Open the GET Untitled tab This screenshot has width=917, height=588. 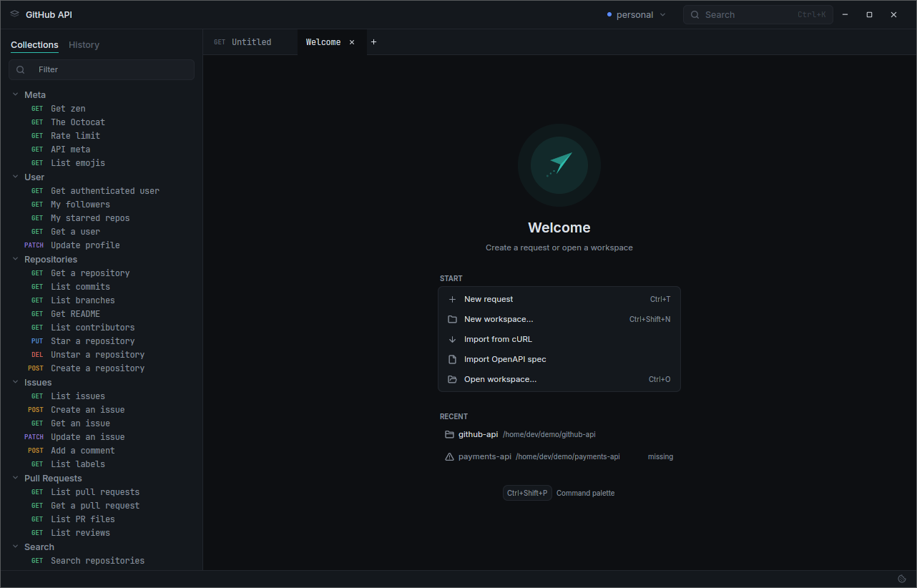point(250,42)
